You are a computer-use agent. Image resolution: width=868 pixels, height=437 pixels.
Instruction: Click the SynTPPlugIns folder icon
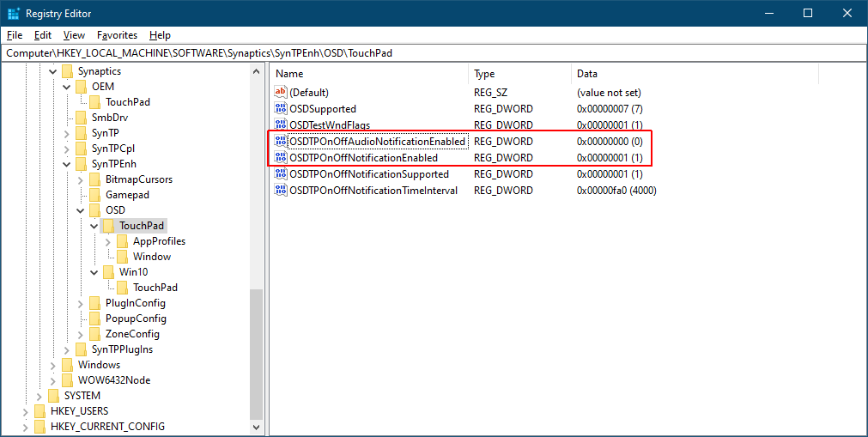(82, 349)
